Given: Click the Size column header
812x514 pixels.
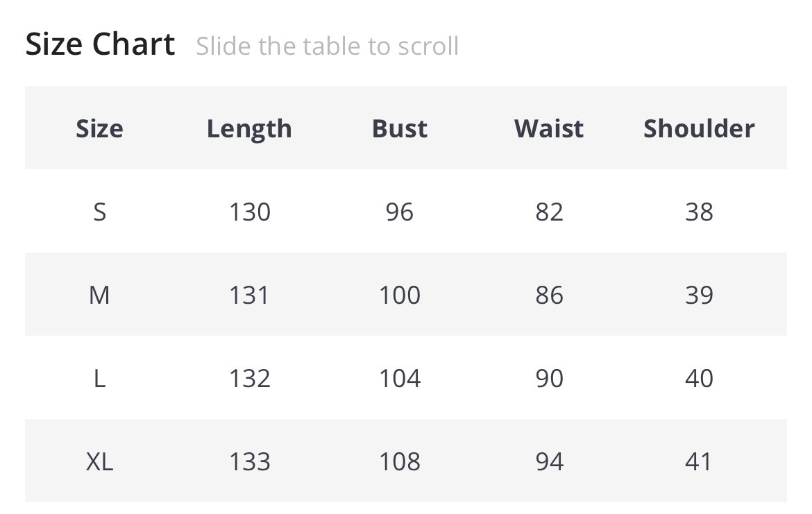Looking at the screenshot, I should coord(99,128).
